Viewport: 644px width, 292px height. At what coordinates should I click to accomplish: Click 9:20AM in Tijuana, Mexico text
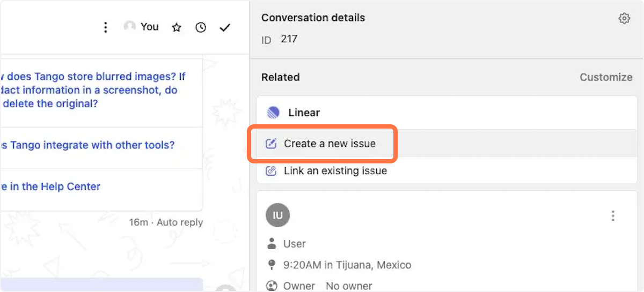[x=347, y=265]
